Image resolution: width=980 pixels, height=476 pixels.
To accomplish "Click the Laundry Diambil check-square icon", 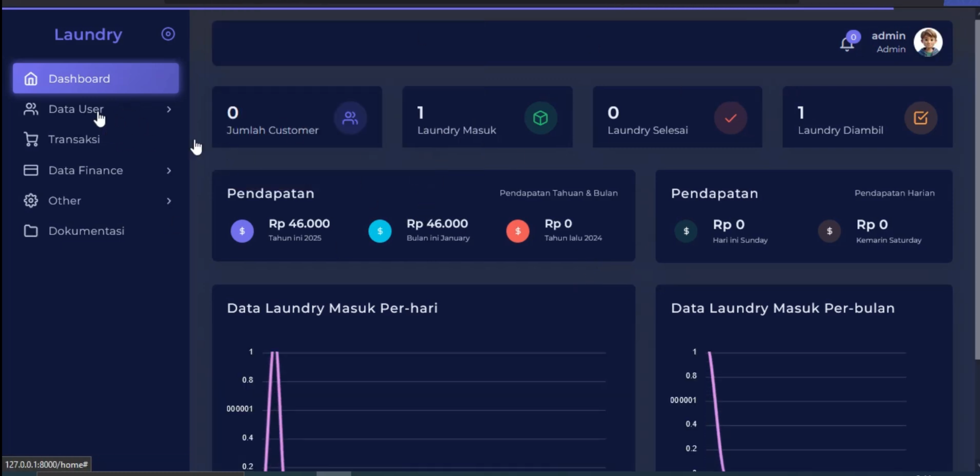I will [921, 118].
